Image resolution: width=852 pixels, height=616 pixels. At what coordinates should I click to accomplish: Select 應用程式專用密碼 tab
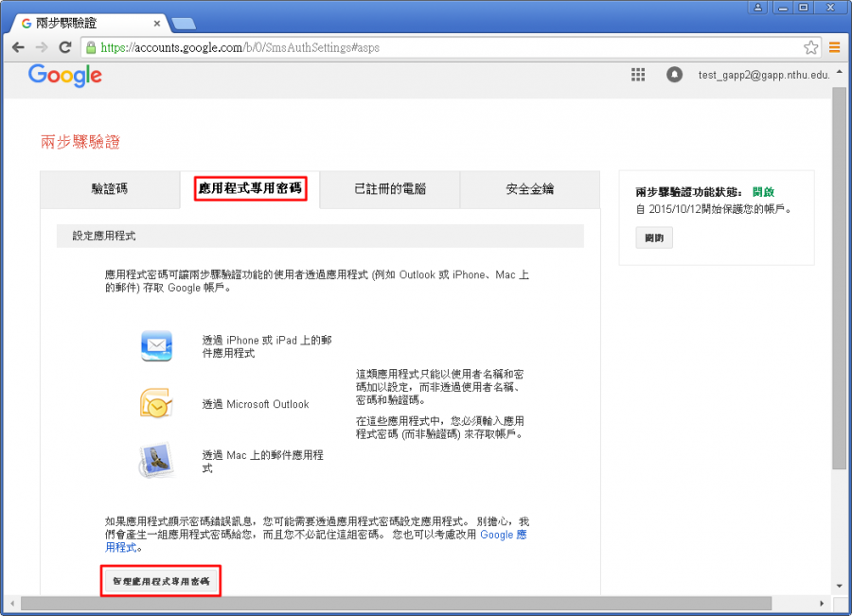click(250, 189)
